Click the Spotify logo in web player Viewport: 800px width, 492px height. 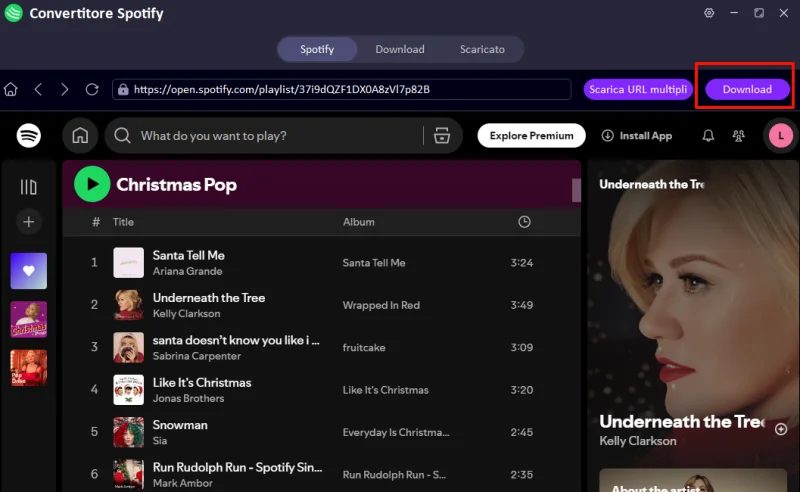coord(29,136)
